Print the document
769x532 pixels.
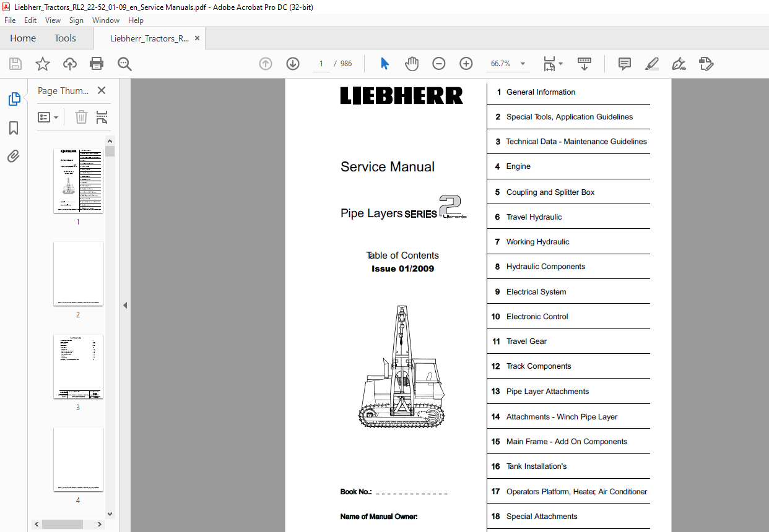click(97, 64)
